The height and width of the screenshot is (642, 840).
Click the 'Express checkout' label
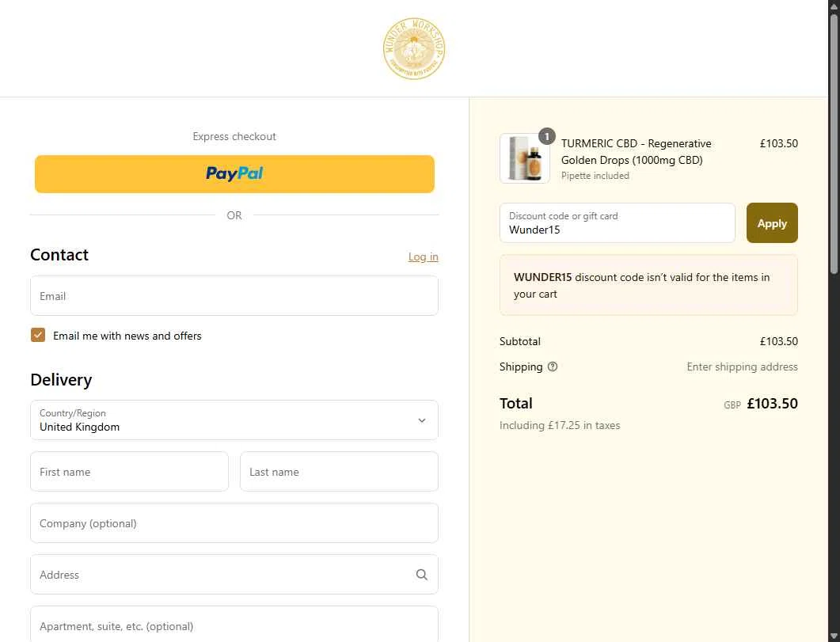click(234, 136)
